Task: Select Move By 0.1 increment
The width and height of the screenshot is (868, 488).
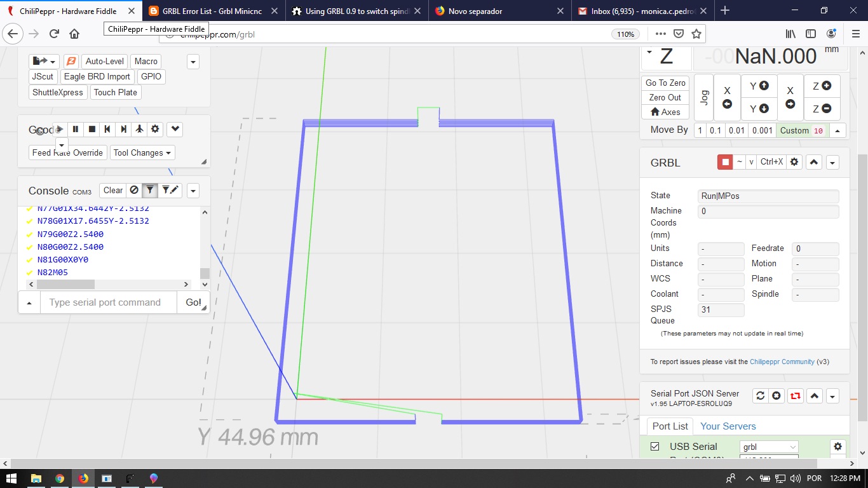Action: point(715,130)
